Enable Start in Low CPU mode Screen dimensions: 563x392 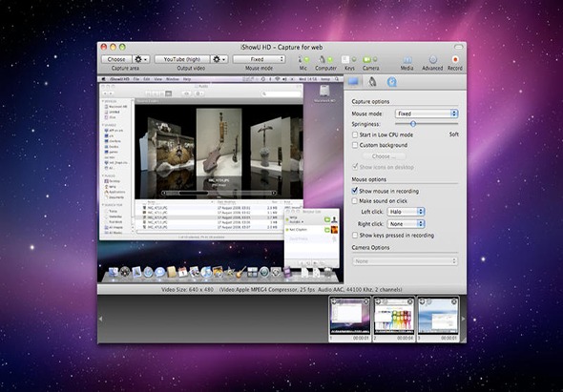pyautogui.click(x=355, y=134)
